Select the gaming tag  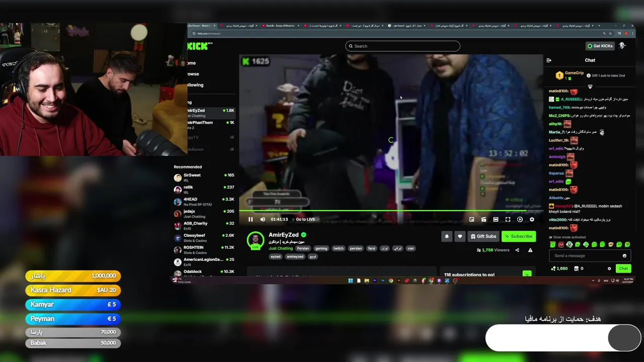coord(321,248)
